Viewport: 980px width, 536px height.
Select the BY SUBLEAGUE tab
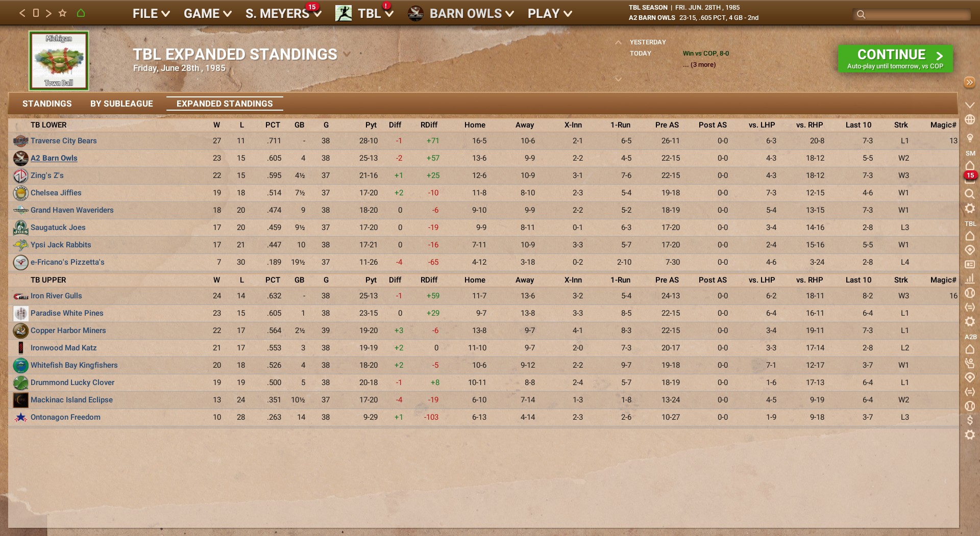point(121,104)
